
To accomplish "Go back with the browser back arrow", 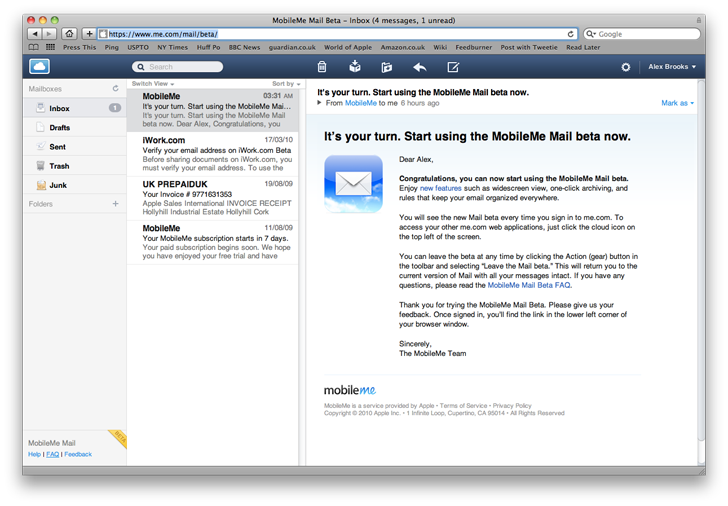I will pyautogui.click(x=35, y=34).
